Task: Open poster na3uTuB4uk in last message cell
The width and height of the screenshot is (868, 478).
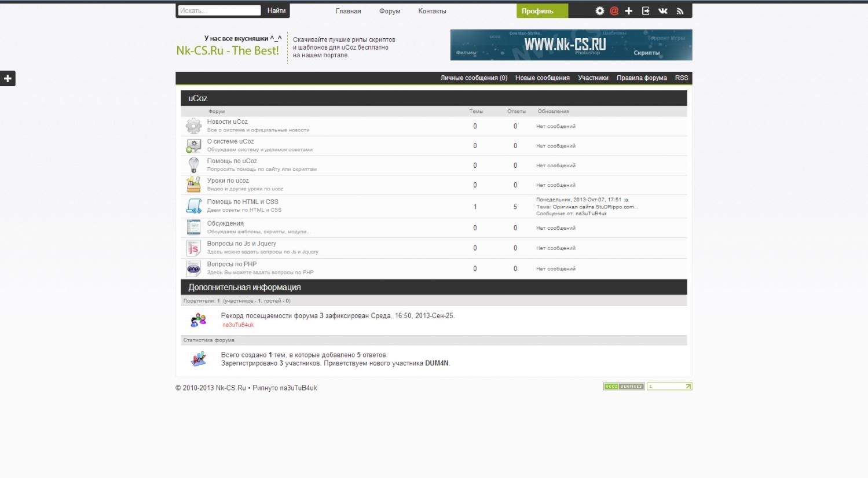Action: 591,214
